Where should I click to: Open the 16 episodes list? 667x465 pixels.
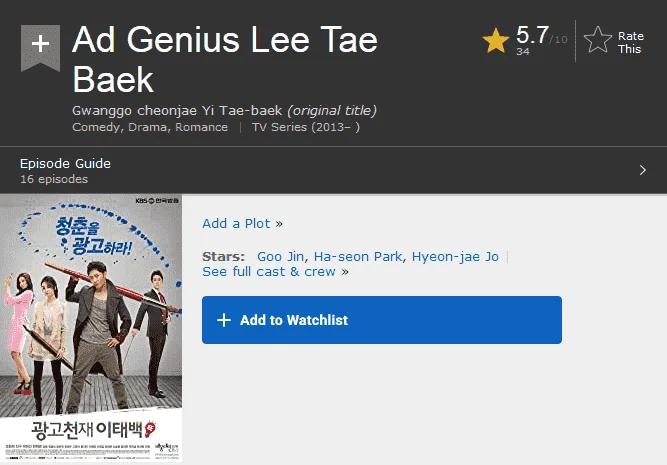coord(54,179)
